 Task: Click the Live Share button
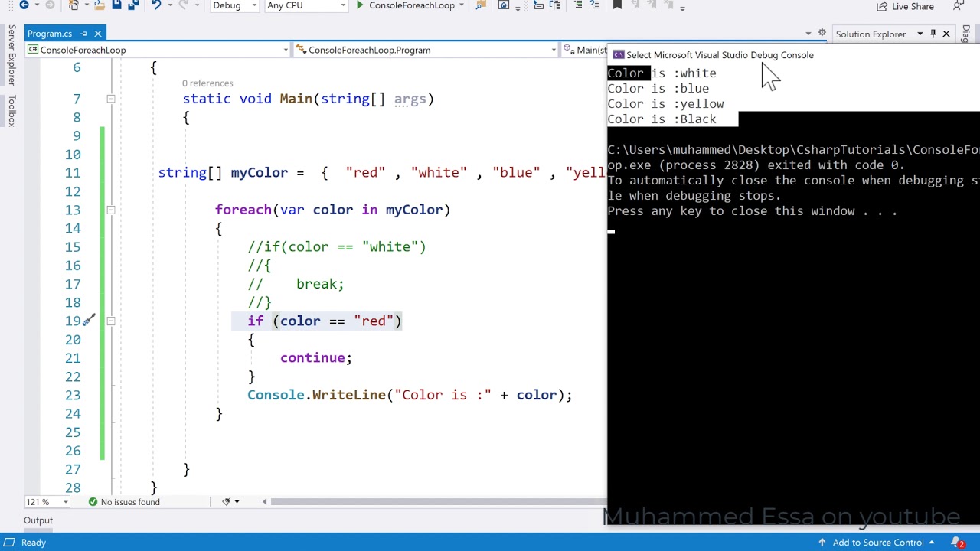[905, 6]
